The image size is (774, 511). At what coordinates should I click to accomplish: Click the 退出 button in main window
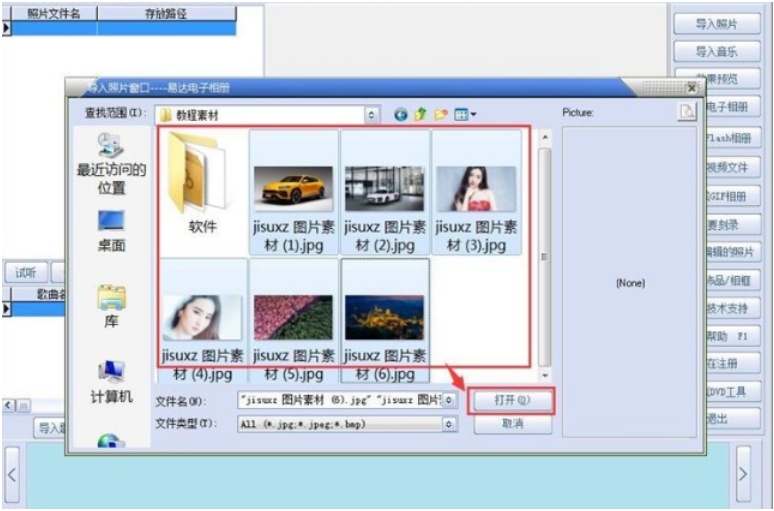[x=732, y=419]
